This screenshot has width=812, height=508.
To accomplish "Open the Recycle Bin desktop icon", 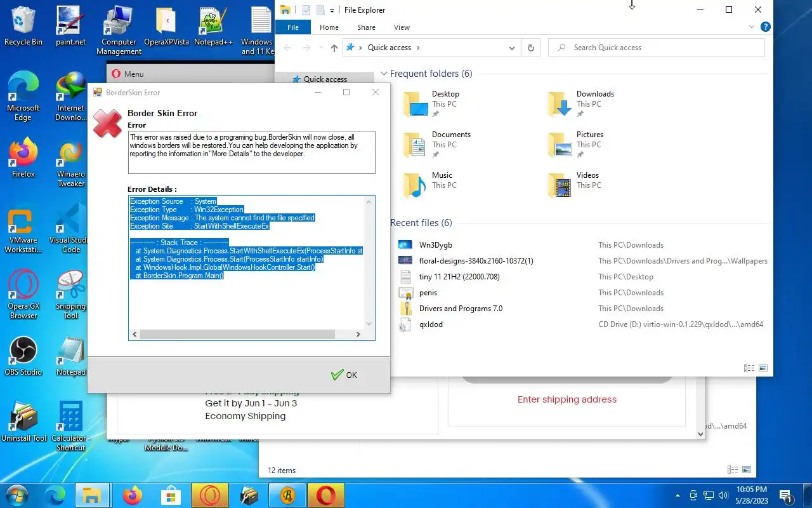I will [23, 27].
